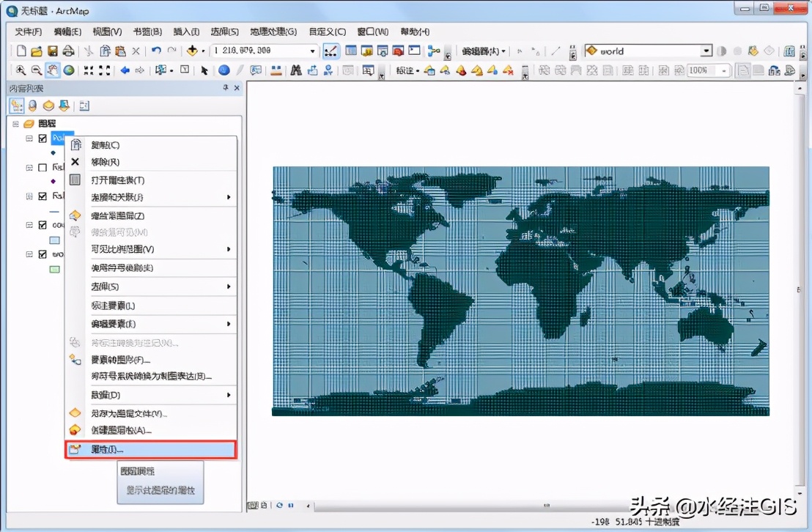Image resolution: width=812 pixels, height=532 pixels.
Task: Click the Save map document icon
Action: pyautogui.click(x=53, y=51)
